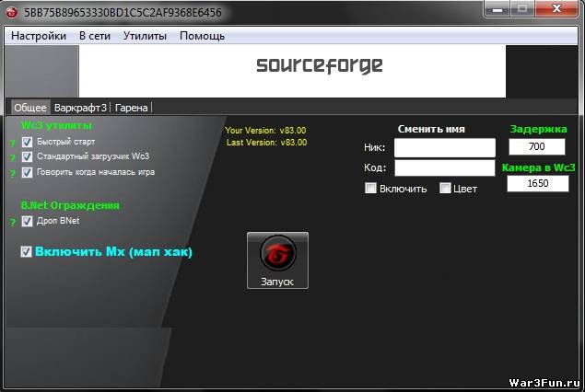The width and height of the screenshot is (585, 392).
Task: Click the Last Version: v83.00 text
Action: (266, 143)
